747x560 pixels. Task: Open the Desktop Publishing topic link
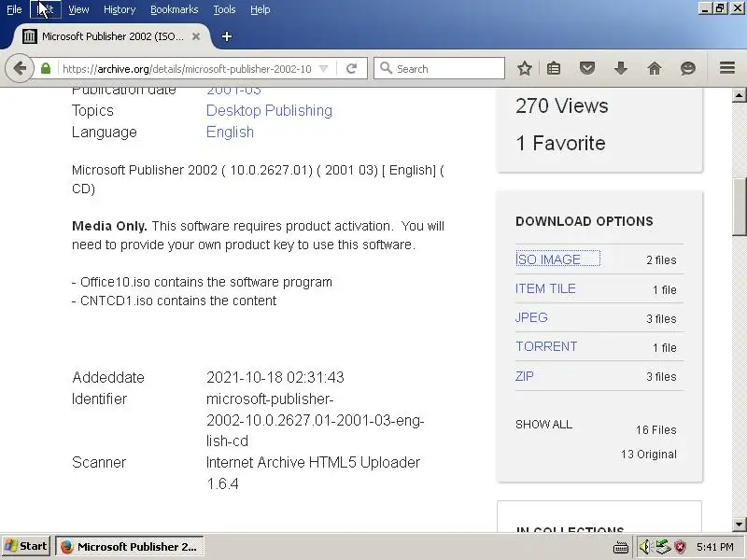[x=269, y=110]
